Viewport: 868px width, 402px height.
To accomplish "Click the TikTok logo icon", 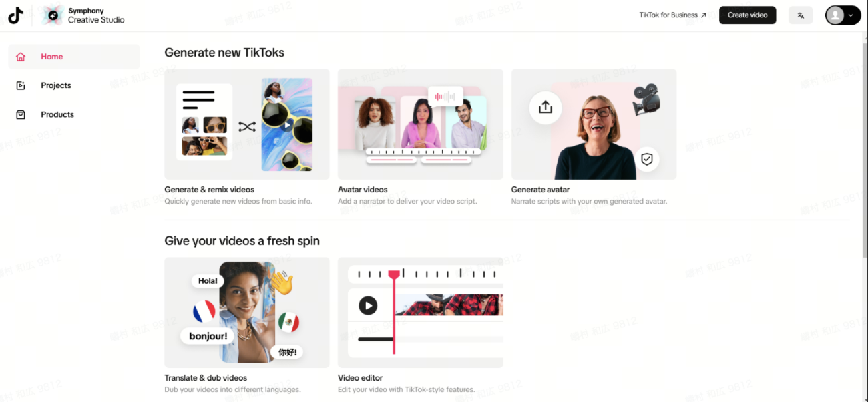I will pyautogui.click(x=15, y=15).
